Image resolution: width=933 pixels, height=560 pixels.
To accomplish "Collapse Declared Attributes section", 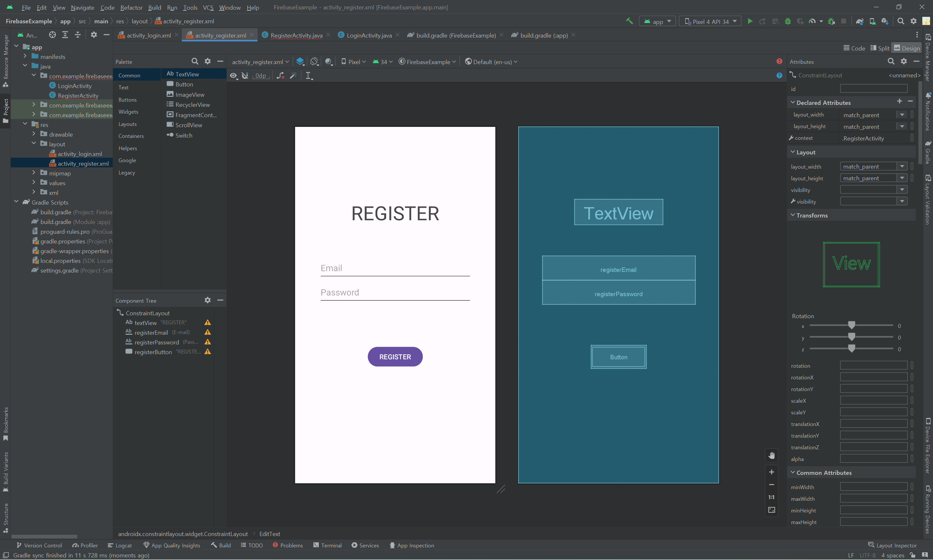I will point(792,102).
